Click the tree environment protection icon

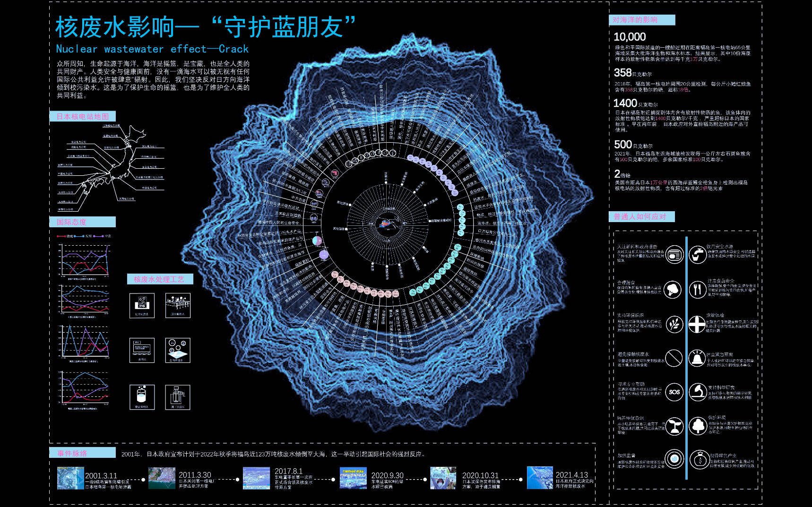698,425
